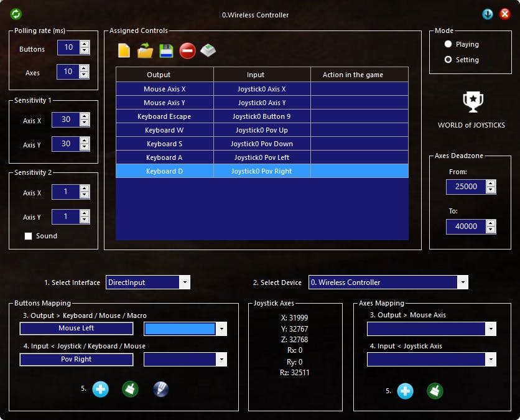
Task: Decrease Axes polling rate with down arrow
Action: click(x=84, y=75)
